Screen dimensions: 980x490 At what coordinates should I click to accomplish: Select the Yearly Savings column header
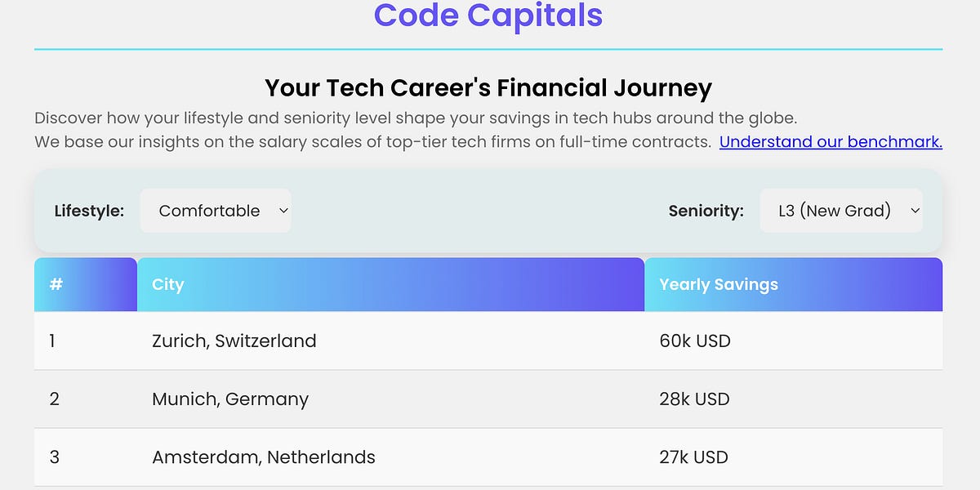tap(718, 284)
